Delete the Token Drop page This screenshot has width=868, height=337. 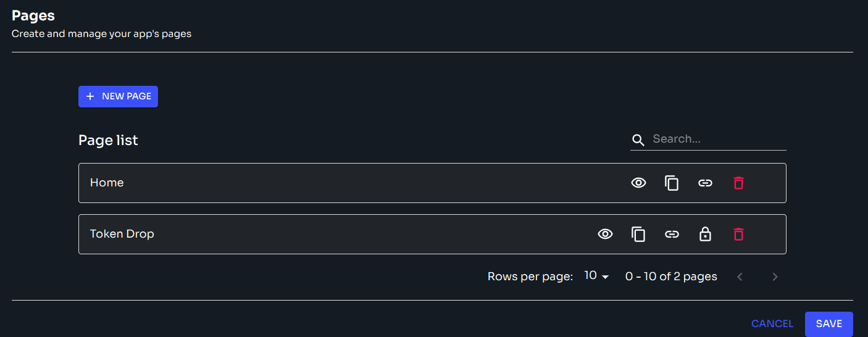738,234
